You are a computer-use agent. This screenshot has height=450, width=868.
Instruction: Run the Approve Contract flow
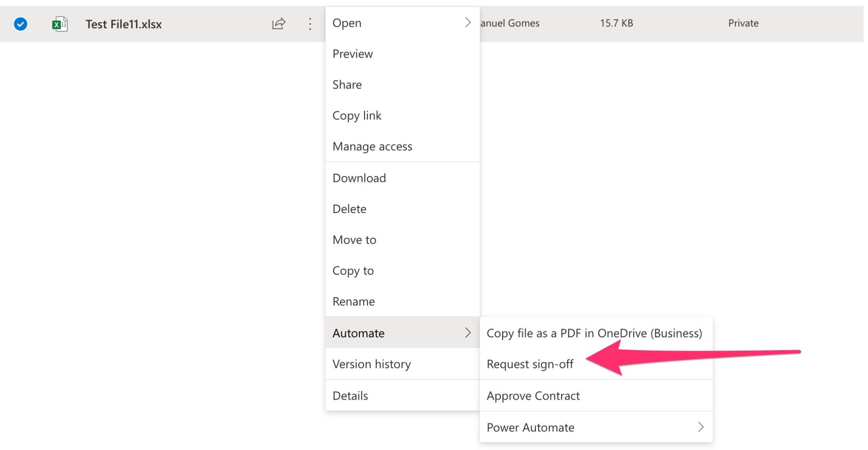point(596,395)
